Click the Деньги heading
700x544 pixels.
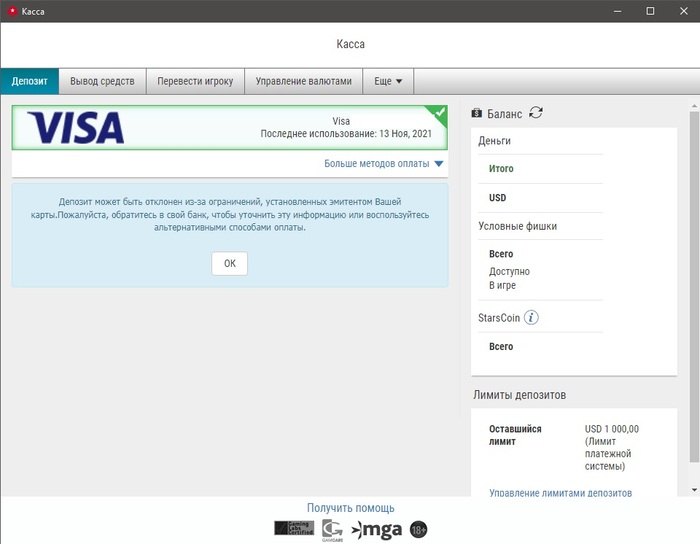click(494, 141)
